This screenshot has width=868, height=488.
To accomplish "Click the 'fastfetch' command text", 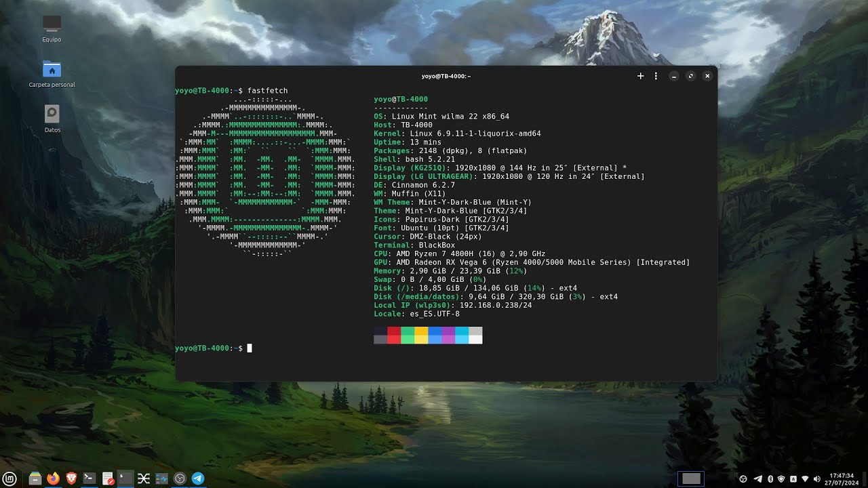I will pos(267,91).
